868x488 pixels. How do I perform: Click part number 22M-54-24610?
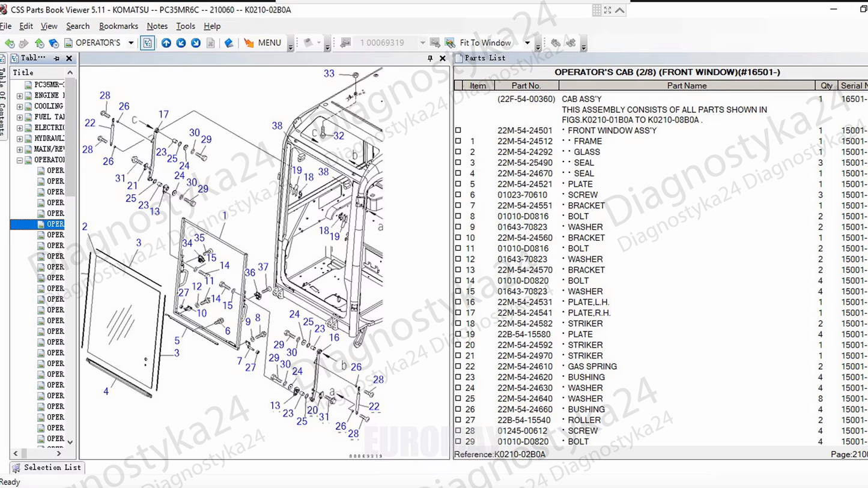(x=525, y=366)
